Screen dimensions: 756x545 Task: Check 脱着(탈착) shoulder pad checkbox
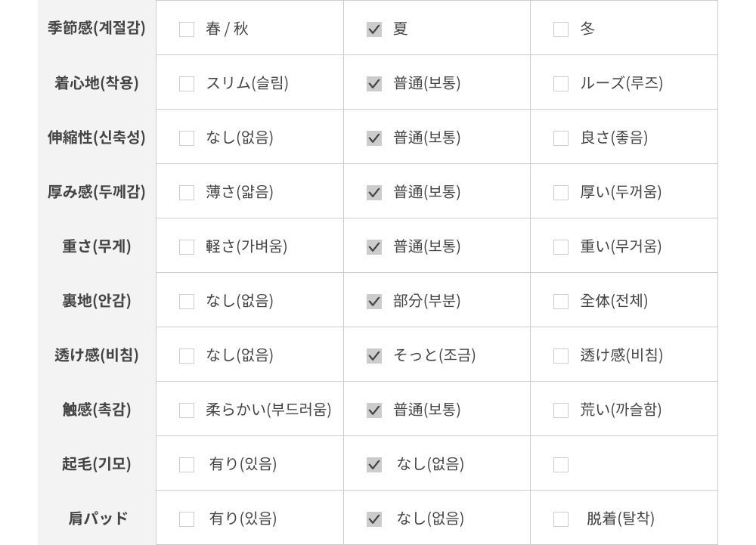pos(561,519)
